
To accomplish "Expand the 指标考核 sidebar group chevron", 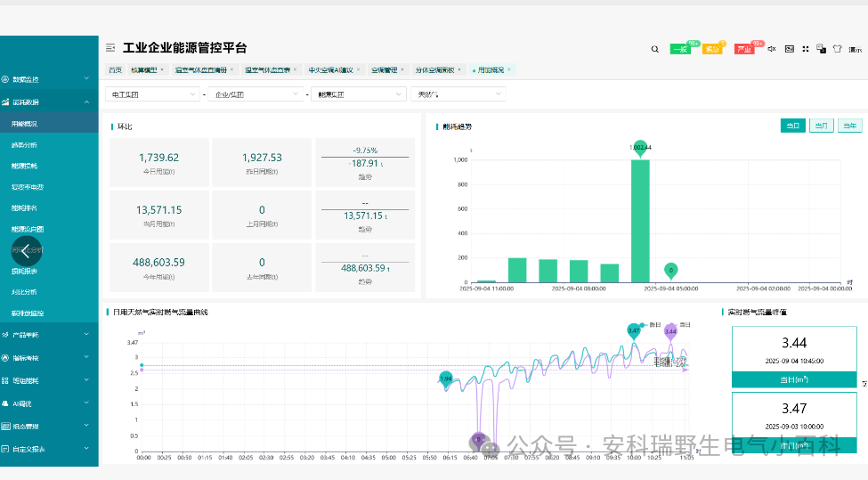I will 86,357.
